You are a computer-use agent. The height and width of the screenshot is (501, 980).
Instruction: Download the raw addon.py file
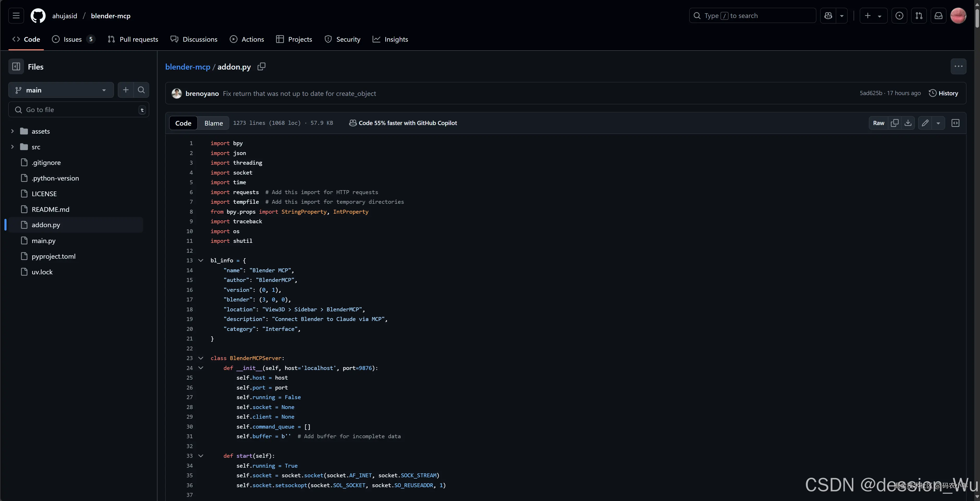coord(908,123)
